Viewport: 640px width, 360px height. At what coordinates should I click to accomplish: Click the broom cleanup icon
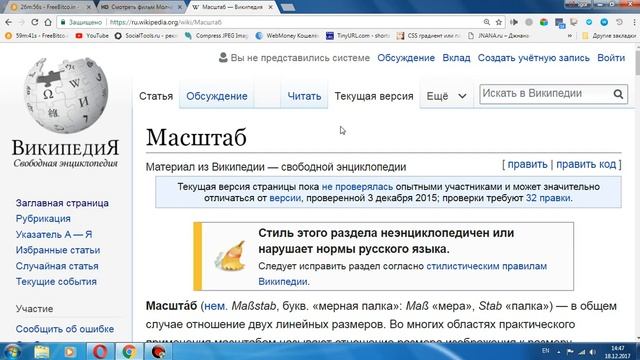coord(230,256)
